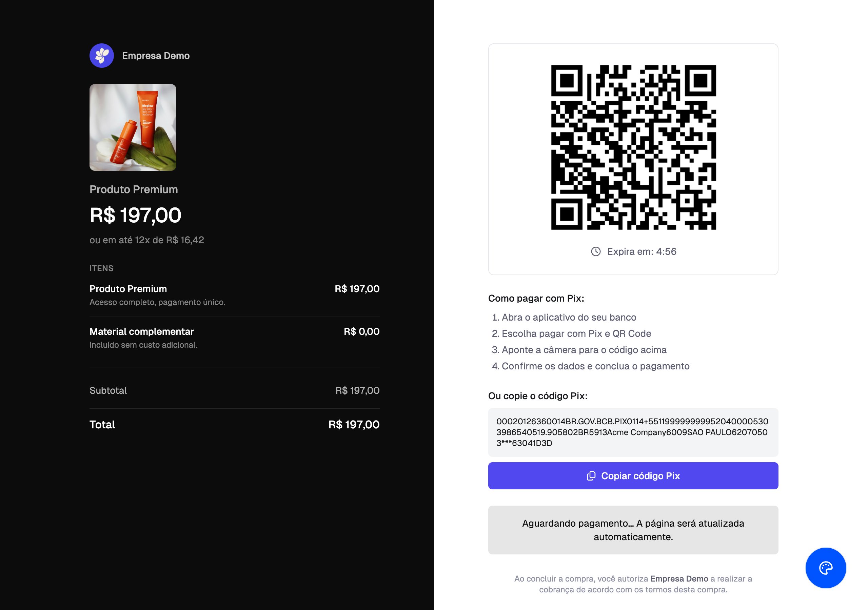Click the clock icon beside expiry timer
Screen dimensions: 868x610
(x=596, y=252)
